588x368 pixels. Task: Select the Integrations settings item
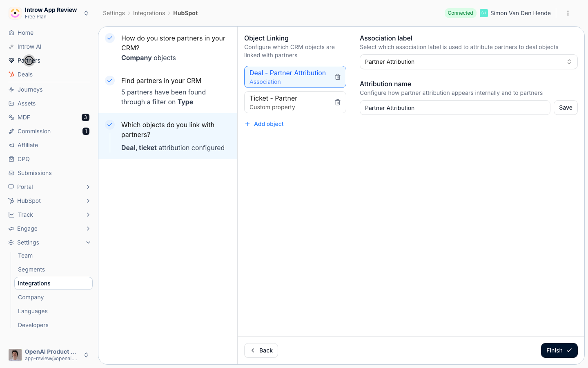click(x=53, y=283)
